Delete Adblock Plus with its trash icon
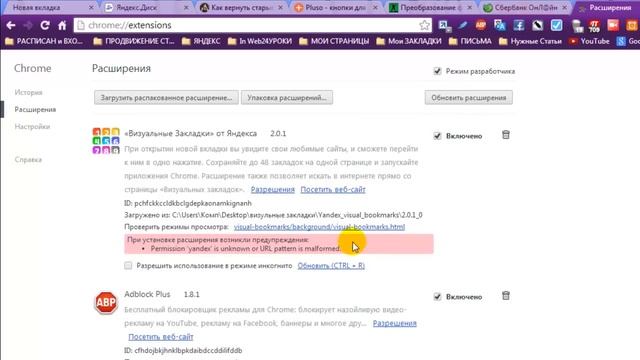Screen dimensions: 640x360 click(506, 296)
